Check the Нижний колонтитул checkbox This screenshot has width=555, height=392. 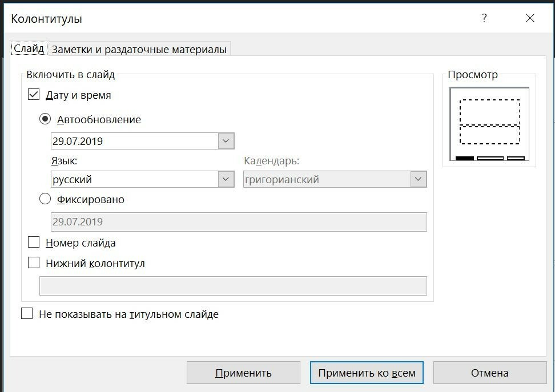[34, 263]
